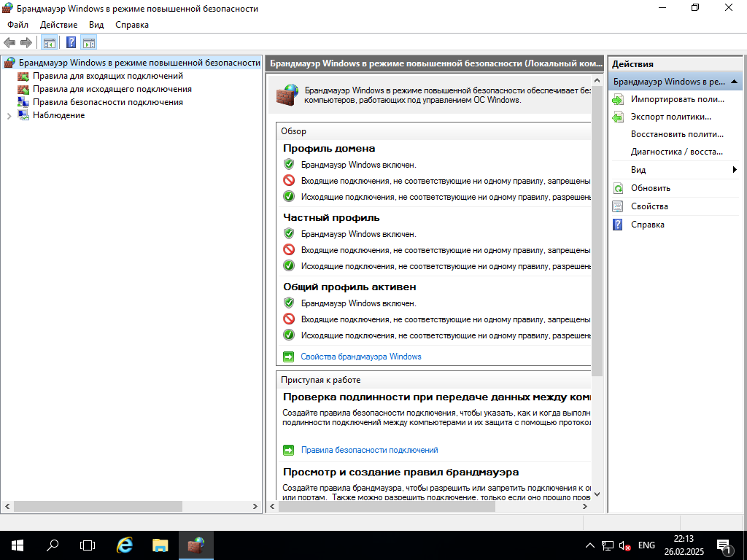This screenshot has height=560, width=747.
Task: Click outbound rules icon in tree
Action: coord(23,89)
